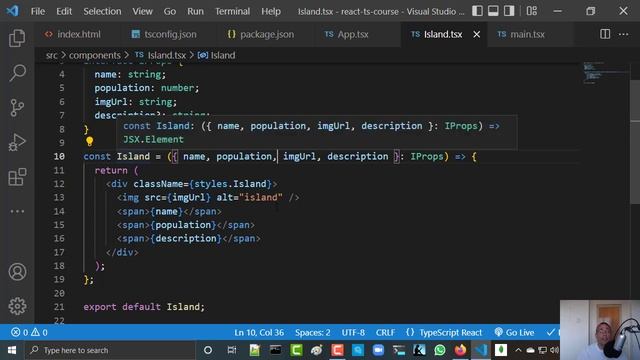The height and width of the screenshot is (360, 640).
Task: Change indentation via Spaces: 2
Action: pyautogui.click(x=313, y=333)
